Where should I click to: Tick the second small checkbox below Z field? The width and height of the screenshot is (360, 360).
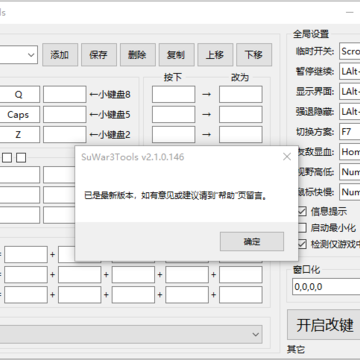coord(21,158)
